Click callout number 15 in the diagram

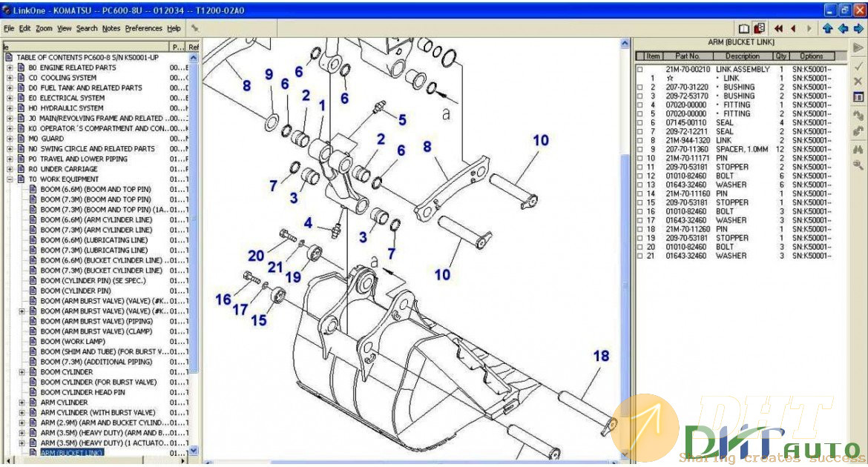[258, 320]
